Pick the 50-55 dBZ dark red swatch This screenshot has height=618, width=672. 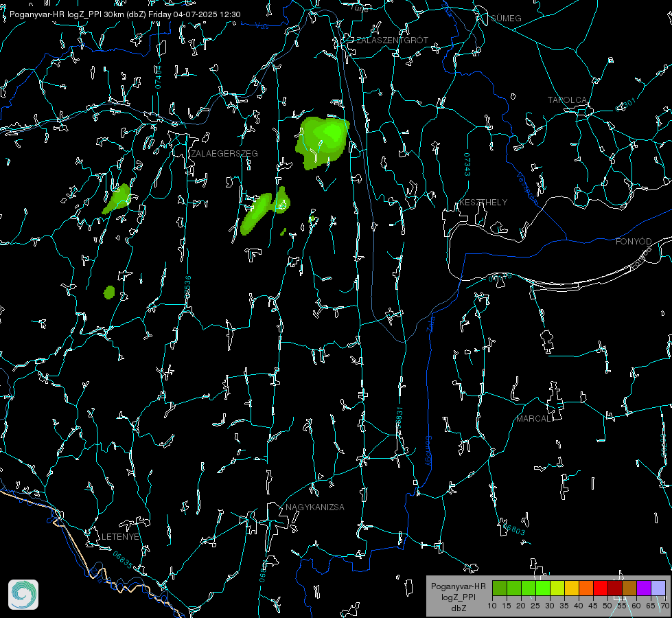[615, 588]
